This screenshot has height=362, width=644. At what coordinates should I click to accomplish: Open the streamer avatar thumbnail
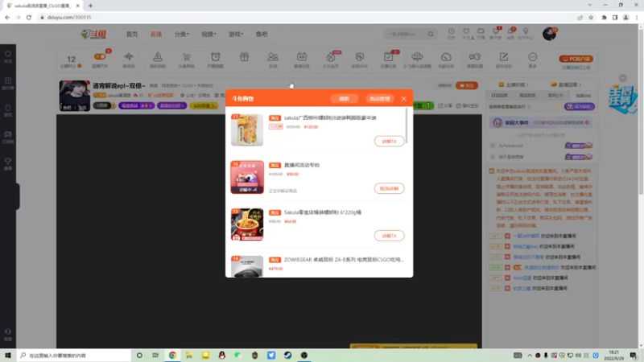pyautogui.click(x=74, y=96)
